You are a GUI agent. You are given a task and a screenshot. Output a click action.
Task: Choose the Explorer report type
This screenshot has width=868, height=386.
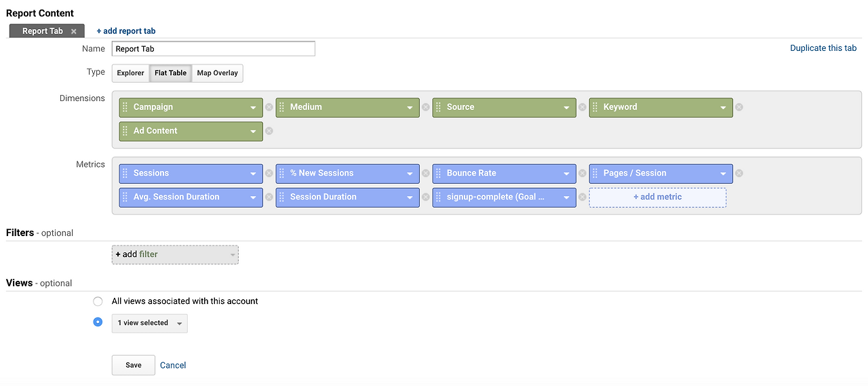coord(130,73)
